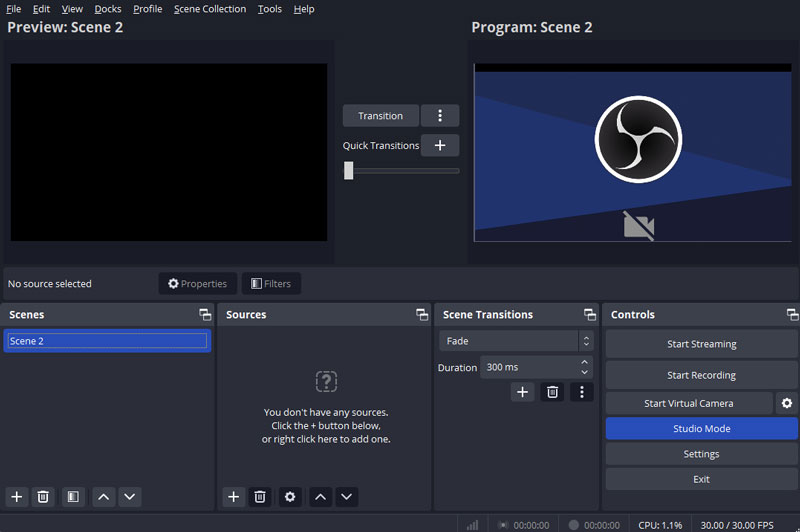Click the stream signal bars status icon
This screenshot has height=532, width=800.
coord(472,525)
